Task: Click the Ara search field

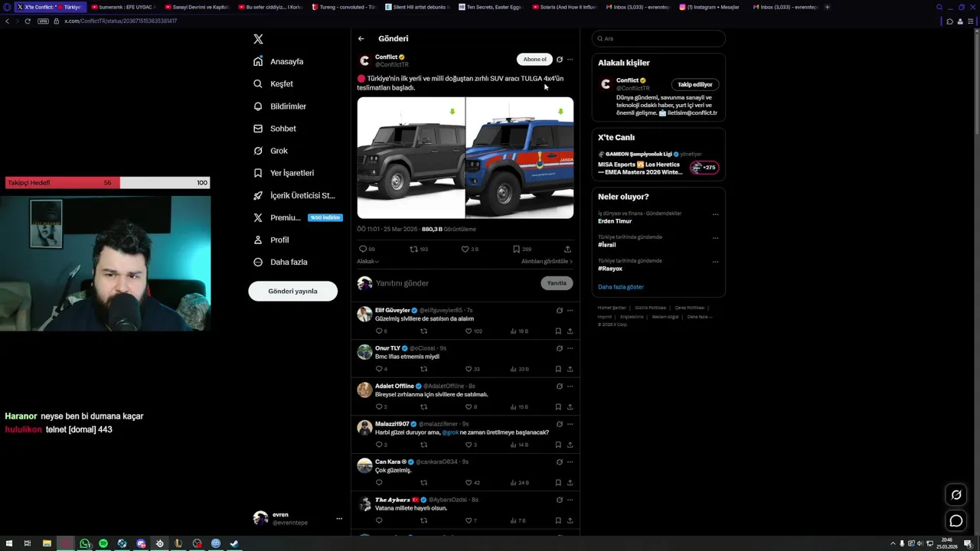Action: 658,38
